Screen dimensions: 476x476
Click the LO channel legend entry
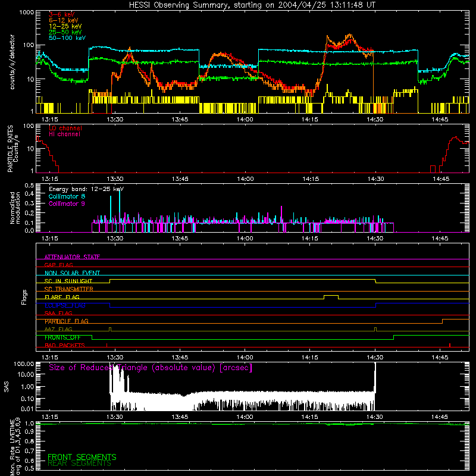(x=65, y=128)
